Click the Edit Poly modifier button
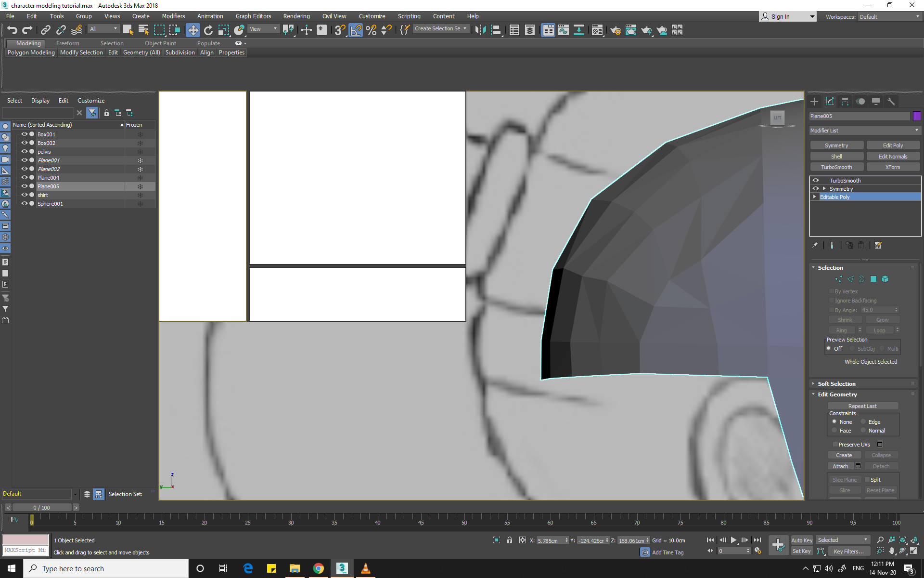 pyautogui.click(x=892, y=145)
